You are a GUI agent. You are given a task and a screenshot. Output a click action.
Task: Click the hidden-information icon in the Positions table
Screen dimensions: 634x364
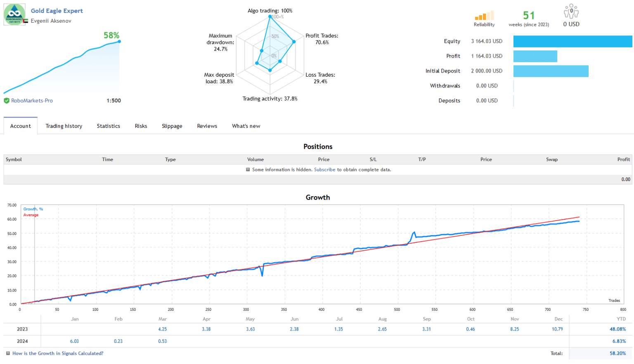pos(248,170)
